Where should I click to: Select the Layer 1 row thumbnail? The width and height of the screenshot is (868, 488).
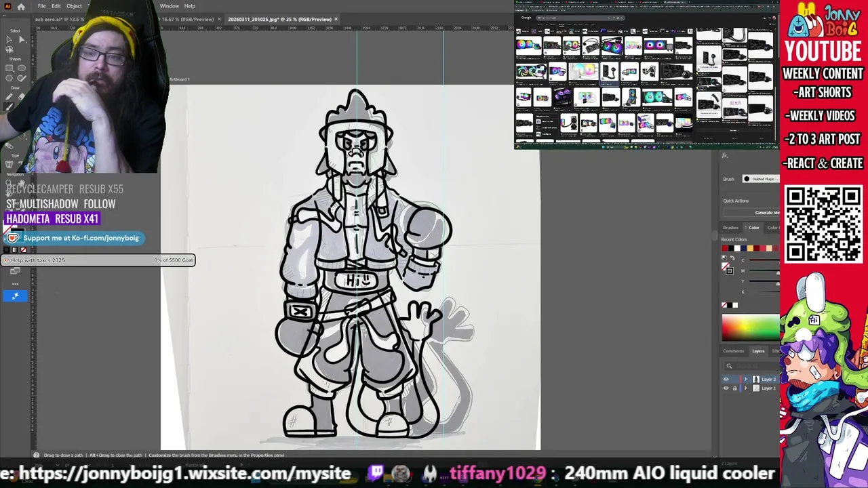[x=756, y=388]
